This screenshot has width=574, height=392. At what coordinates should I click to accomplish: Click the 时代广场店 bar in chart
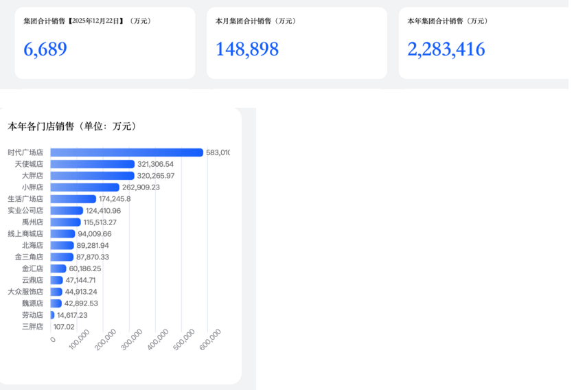(x=127, y=154)
